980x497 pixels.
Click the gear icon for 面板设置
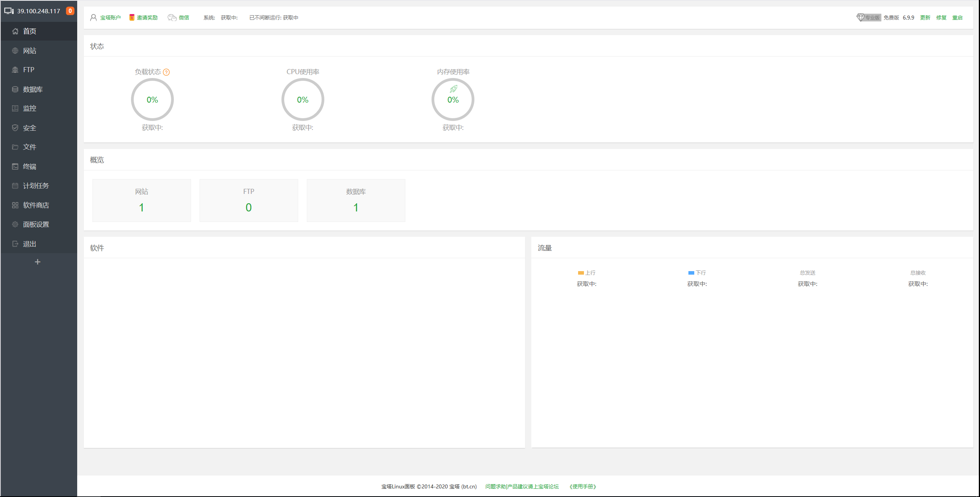click(15, 224)
